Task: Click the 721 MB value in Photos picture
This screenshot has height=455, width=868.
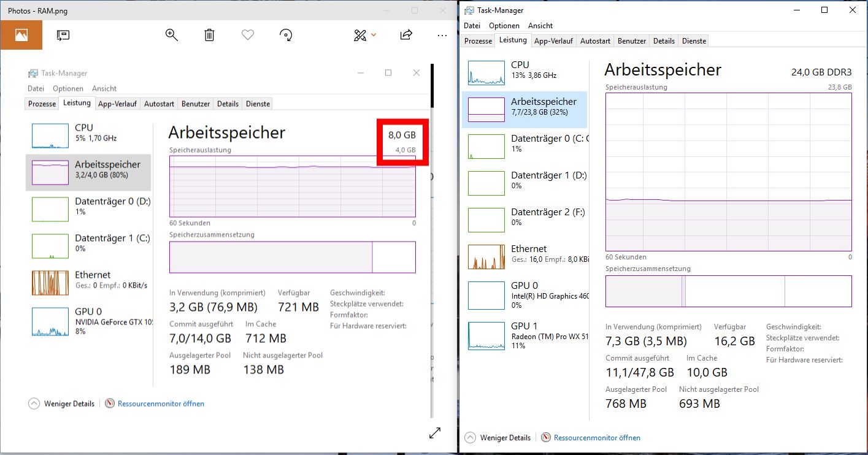Action: click(298, 307)
